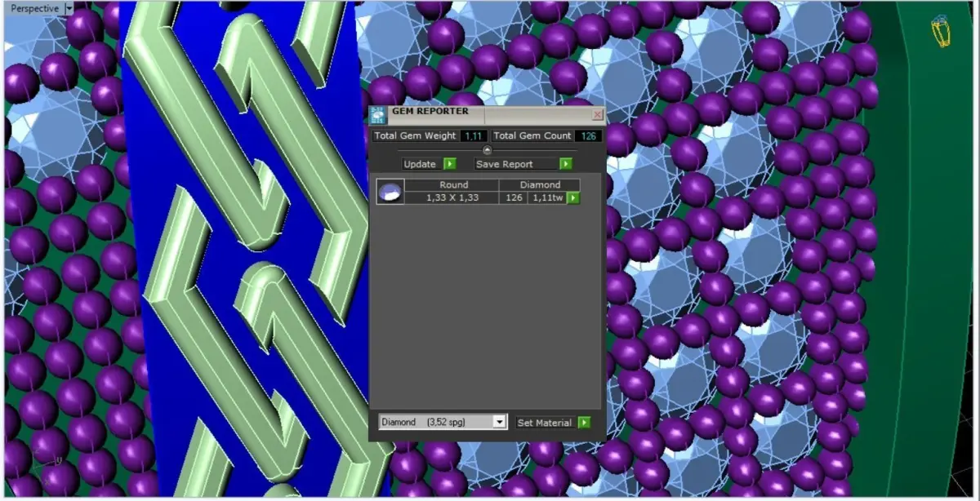Click the yellow gem icon on the green band
The width and height of the screenshot is (980, 501).
coord(941,30)
